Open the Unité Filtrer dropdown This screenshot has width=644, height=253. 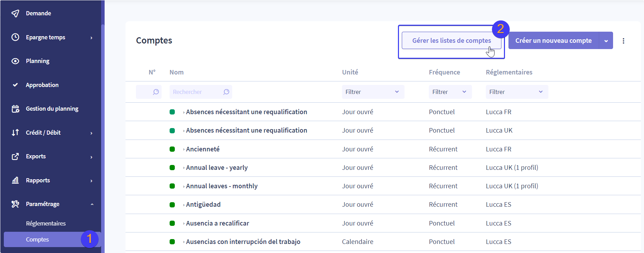pyautogui.click(x=373, y=92)
